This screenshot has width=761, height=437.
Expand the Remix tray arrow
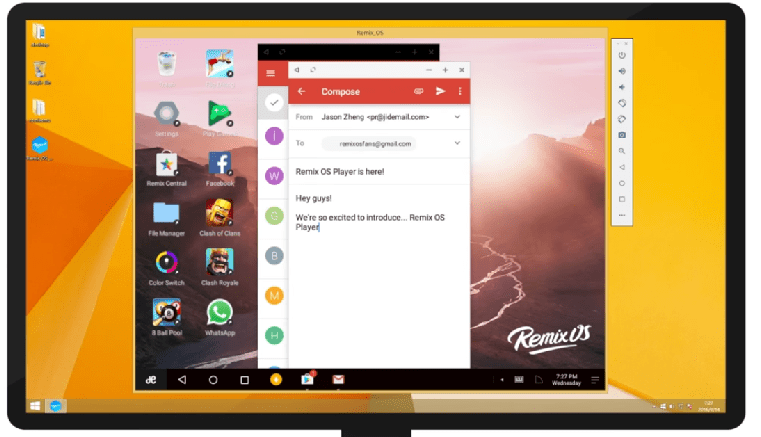(502, 380)
